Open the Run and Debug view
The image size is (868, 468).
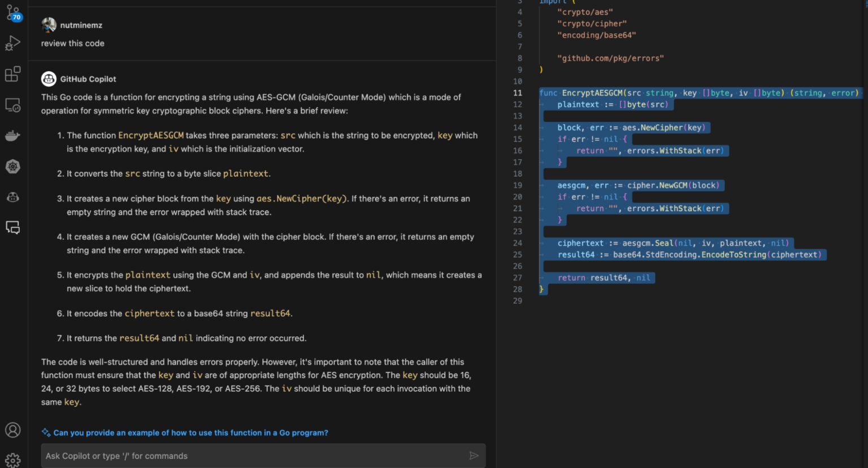tap(12, 43)
